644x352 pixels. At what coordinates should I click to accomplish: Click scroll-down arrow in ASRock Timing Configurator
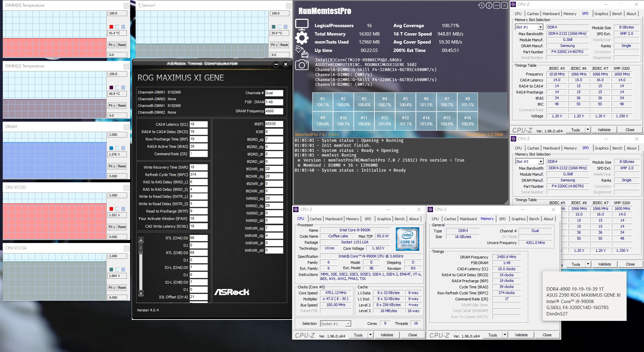pos(141,294)
